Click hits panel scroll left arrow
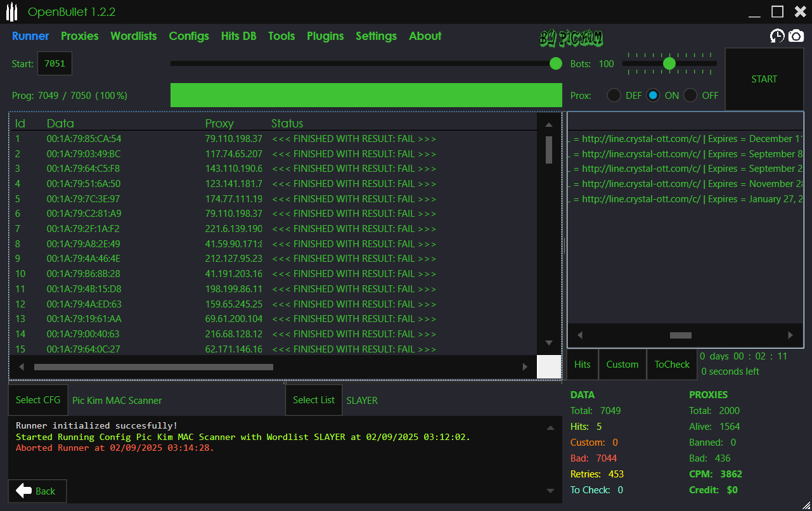This screenshot has width=812, height=511. click(579, 335)
